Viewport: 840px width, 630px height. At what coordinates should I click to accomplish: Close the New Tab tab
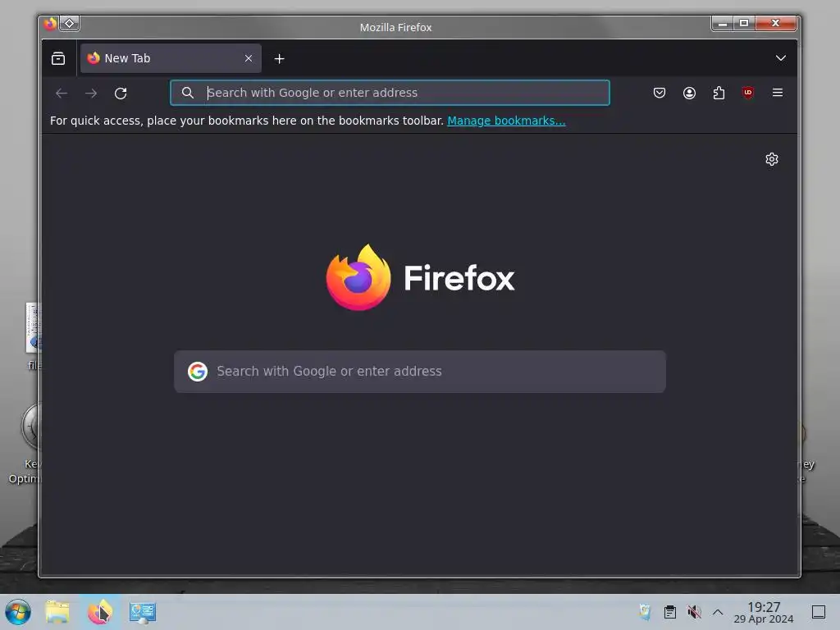tap(248, 58)
